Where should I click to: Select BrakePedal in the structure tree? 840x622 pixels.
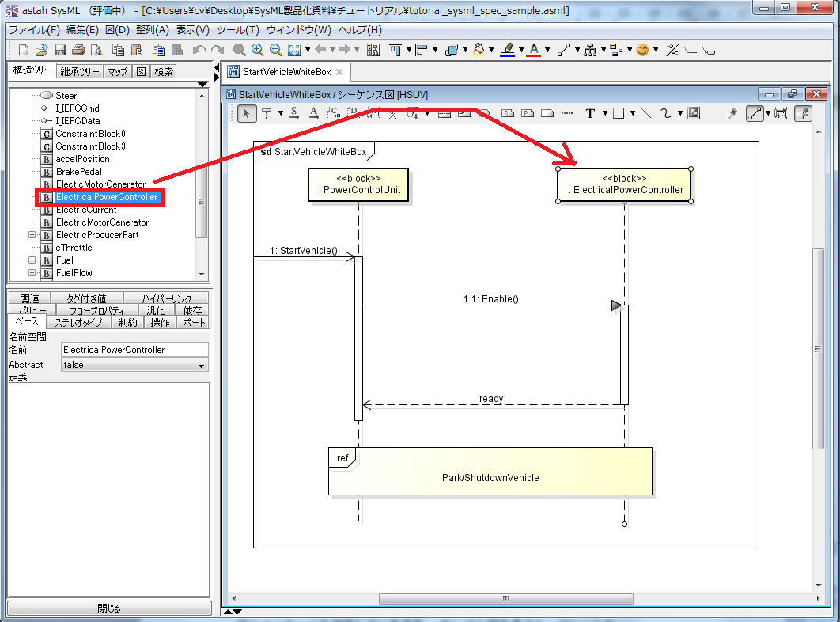[79, 172]
